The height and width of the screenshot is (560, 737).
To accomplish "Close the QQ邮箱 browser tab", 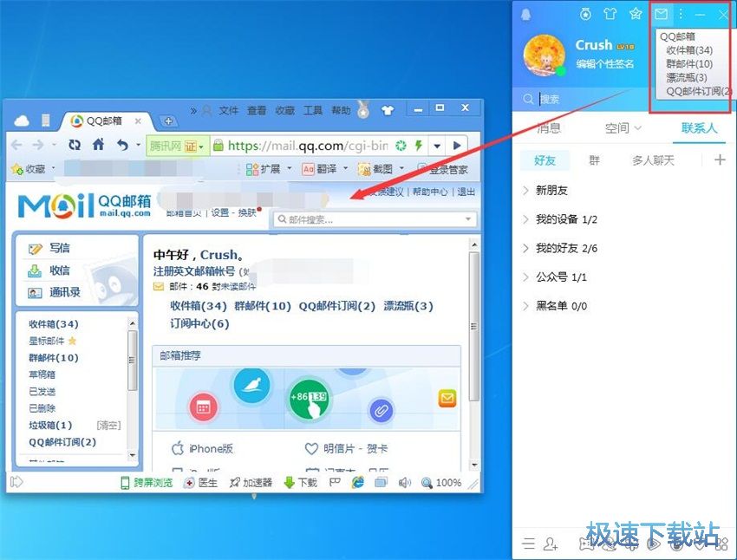I will tap(138, 121).
